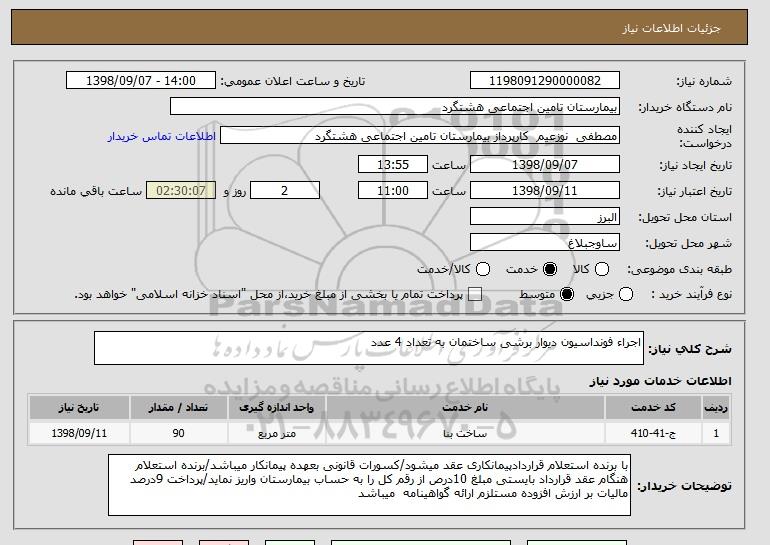Select the کالا radio button

[602, 269]
